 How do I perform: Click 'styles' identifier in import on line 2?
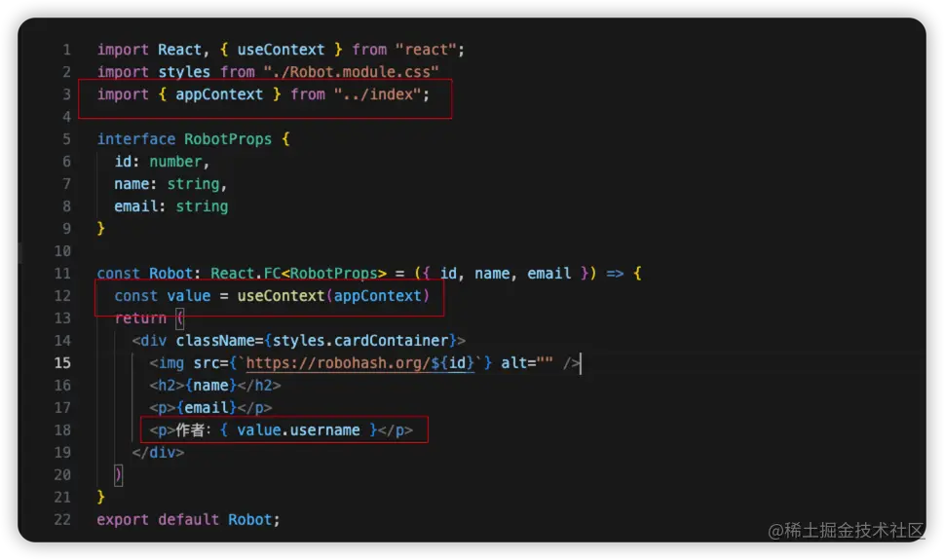click(184, 72)
